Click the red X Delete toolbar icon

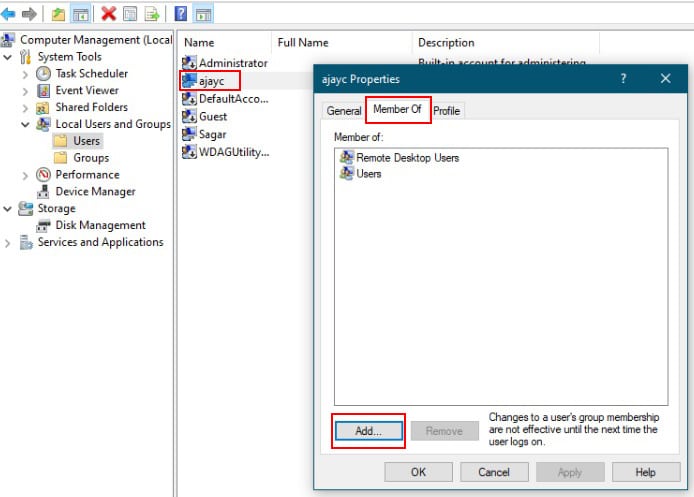(x=108, y=14)
